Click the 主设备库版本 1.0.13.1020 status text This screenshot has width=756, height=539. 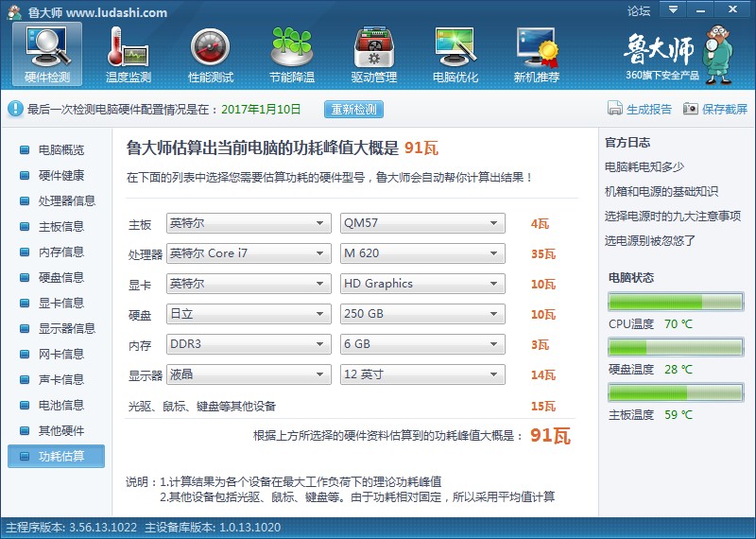pyautogui.click(x=213, y=528)
